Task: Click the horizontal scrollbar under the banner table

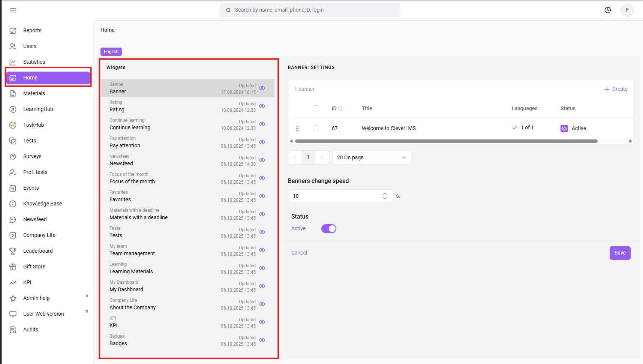Action: pos(446,141)
